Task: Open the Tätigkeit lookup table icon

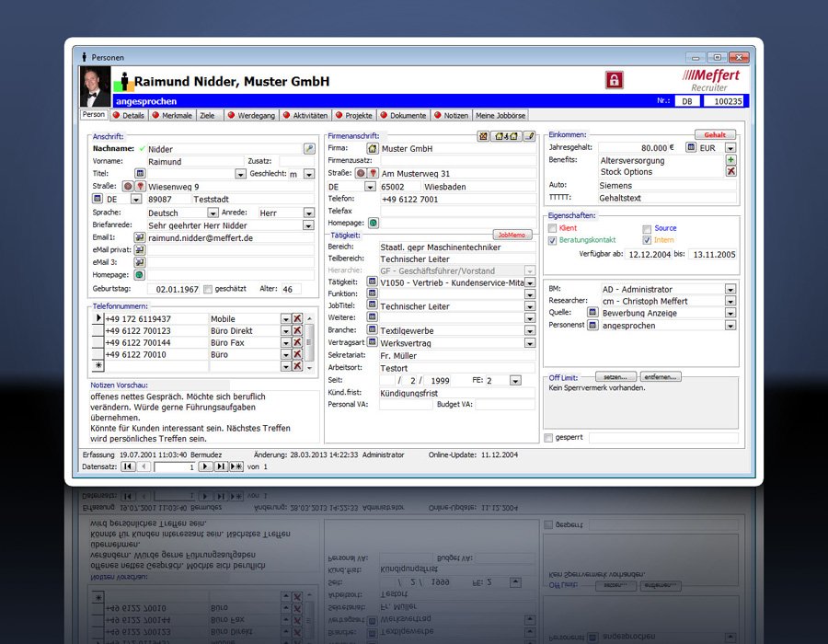Action: point(373,282)
